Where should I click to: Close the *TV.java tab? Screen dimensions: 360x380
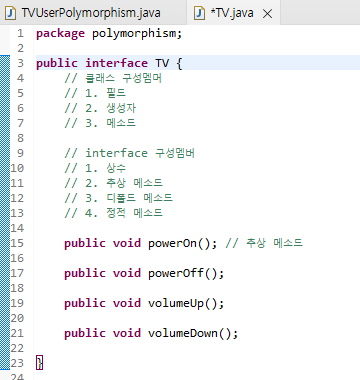[x=267, y=14]
